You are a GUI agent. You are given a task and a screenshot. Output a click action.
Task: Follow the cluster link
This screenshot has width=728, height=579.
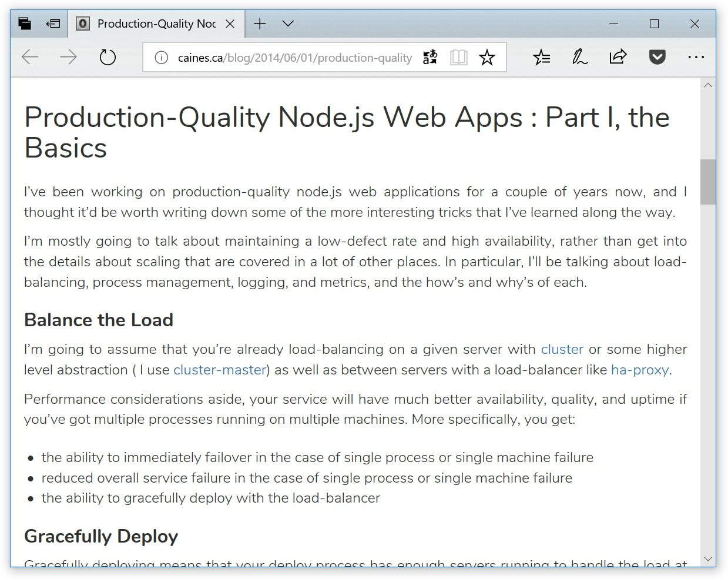point(562,349)
